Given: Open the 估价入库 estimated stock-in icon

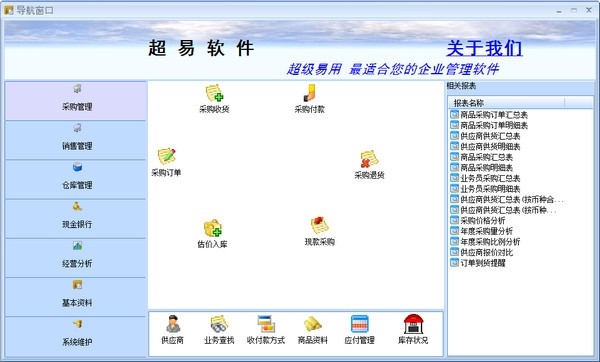Looking at the screenshot, I should 213,228.
